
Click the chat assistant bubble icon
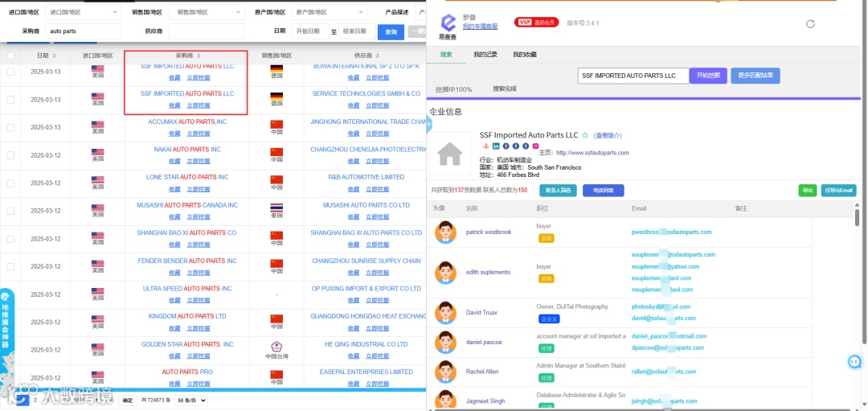(855, 362)
